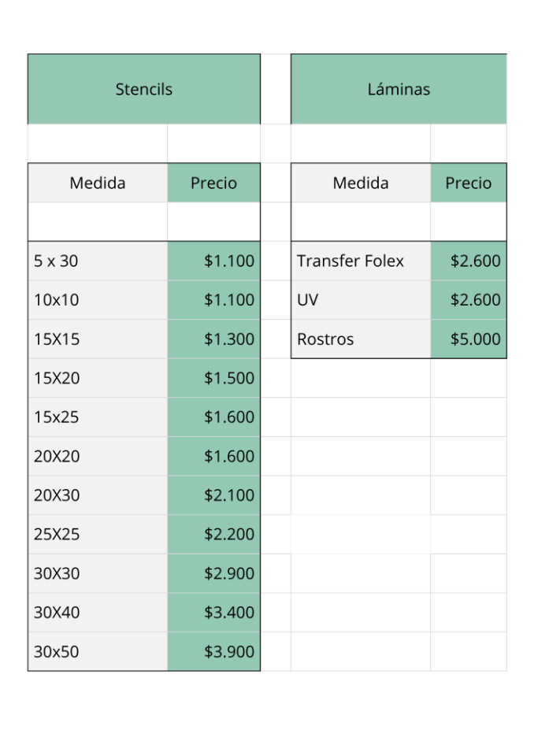Viewport: 534px width, 756px height.
Task: Select the price cell for 10x10
Action: pyautogui.click(x=213, y=300)
